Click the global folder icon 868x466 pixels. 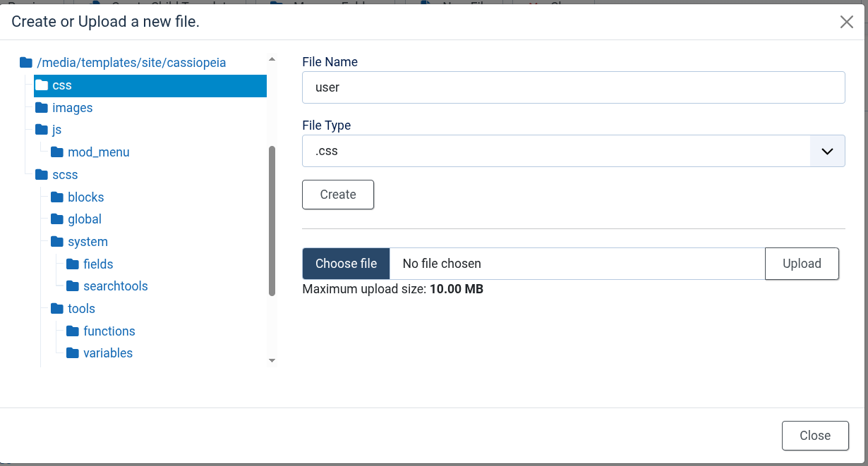click(57, 219)
